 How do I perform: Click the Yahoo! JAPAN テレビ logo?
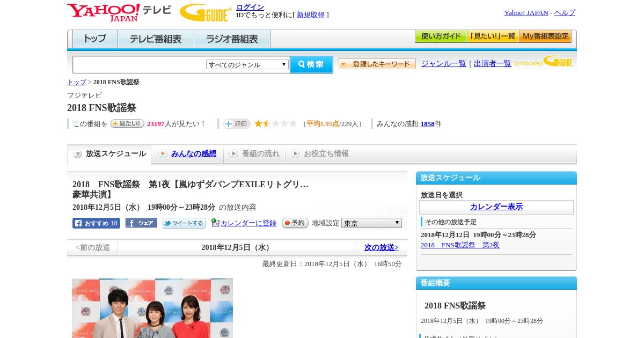coord(119,12)
